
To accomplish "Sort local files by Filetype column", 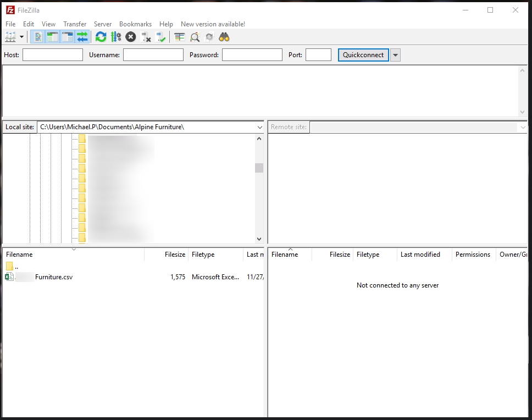I will [x=216, y=255].
